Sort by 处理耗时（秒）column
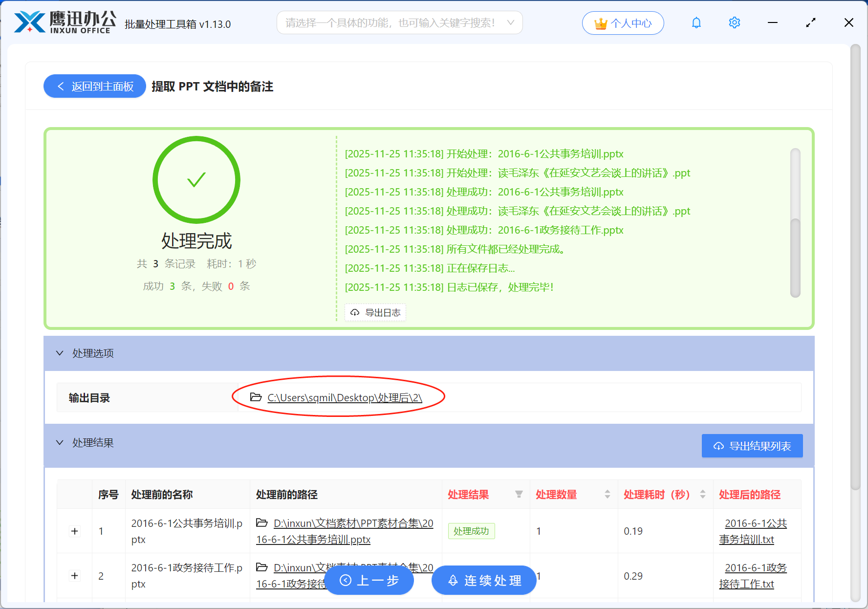The height and width of the screenshot is (609, 868). [702, 495]
